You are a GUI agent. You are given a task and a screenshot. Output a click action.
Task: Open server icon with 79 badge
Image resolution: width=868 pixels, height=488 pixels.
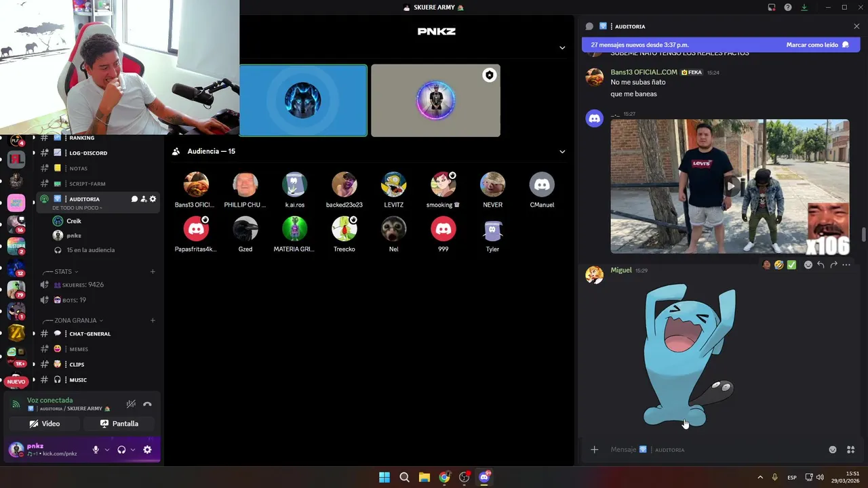point(16,289)
